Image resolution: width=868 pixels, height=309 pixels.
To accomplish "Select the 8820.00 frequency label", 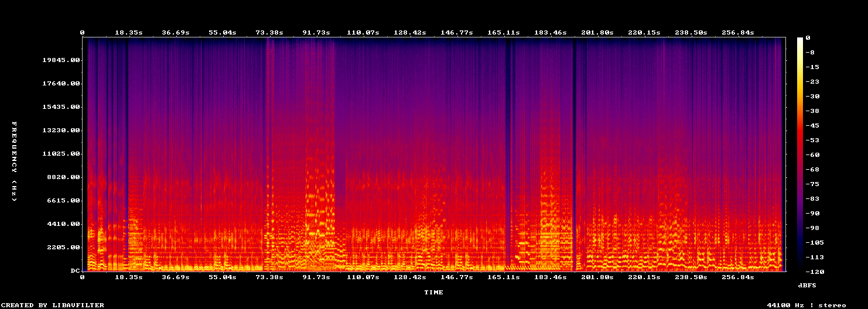I will point(64,177).
